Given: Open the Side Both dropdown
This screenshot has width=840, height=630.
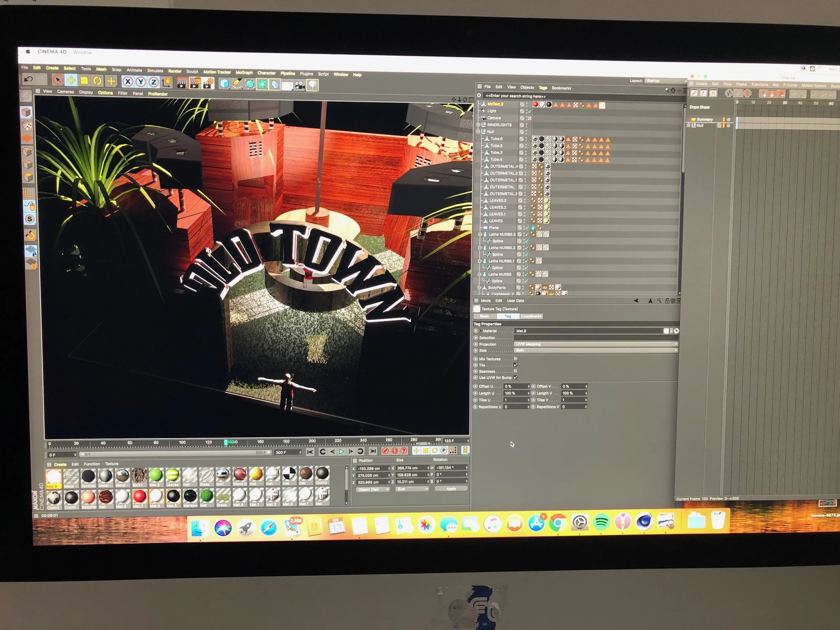Looking at the screenshot, I should [x=596, y=350].
